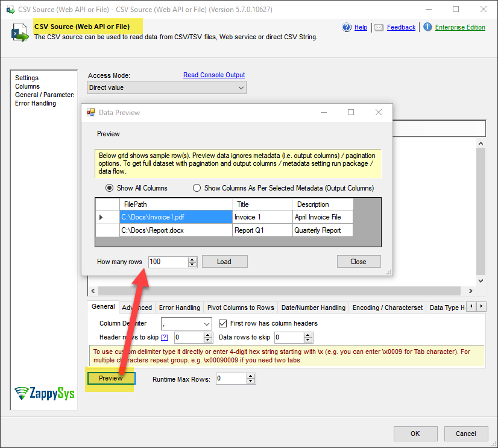The height and width of the screenshot is (448, 498).
Task: Increase the How many rows spinner value
Action: click(x=192, y=259)
